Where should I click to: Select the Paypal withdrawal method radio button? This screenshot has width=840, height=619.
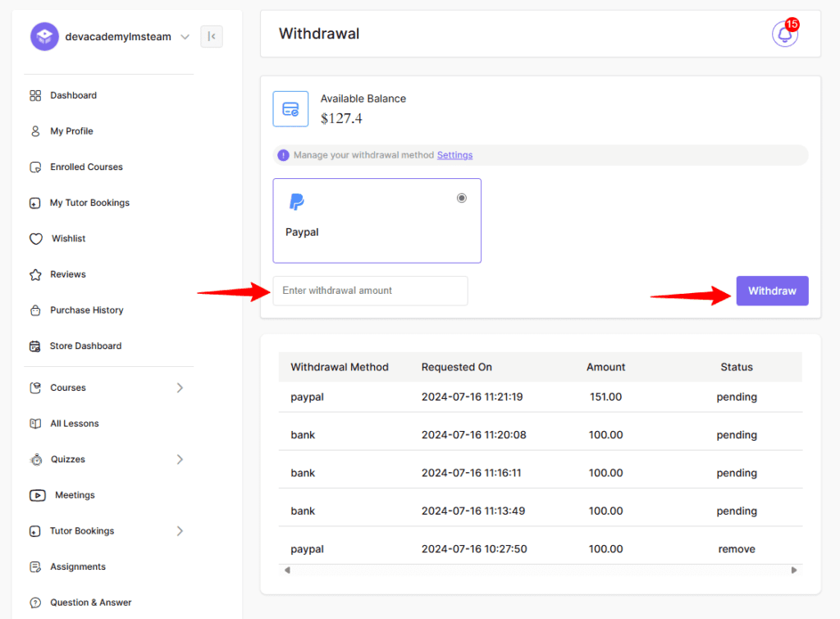(x=461, y=198)
